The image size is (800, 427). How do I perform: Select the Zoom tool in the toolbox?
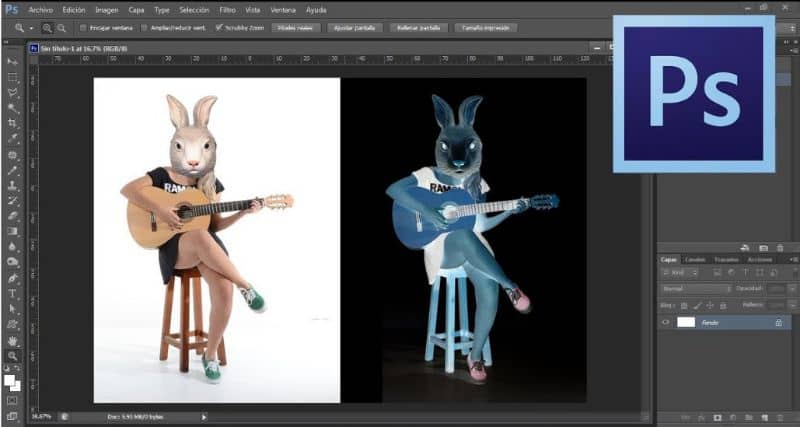[x=13, y=355]
